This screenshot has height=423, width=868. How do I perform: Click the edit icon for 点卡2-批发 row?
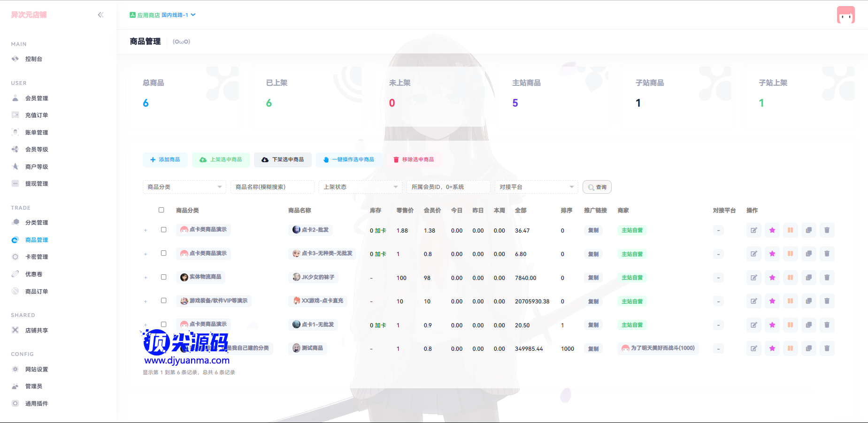pyautogui.click(x=753, y=230)
